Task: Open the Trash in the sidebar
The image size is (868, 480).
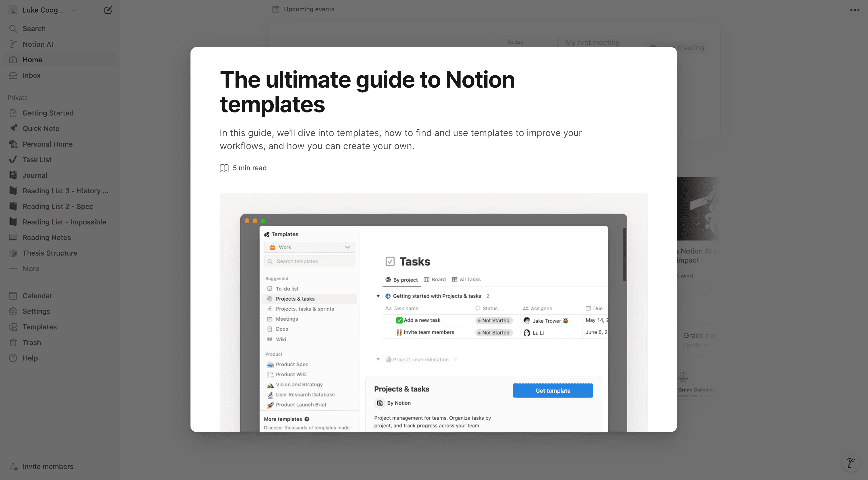Action: pos(31,342)
